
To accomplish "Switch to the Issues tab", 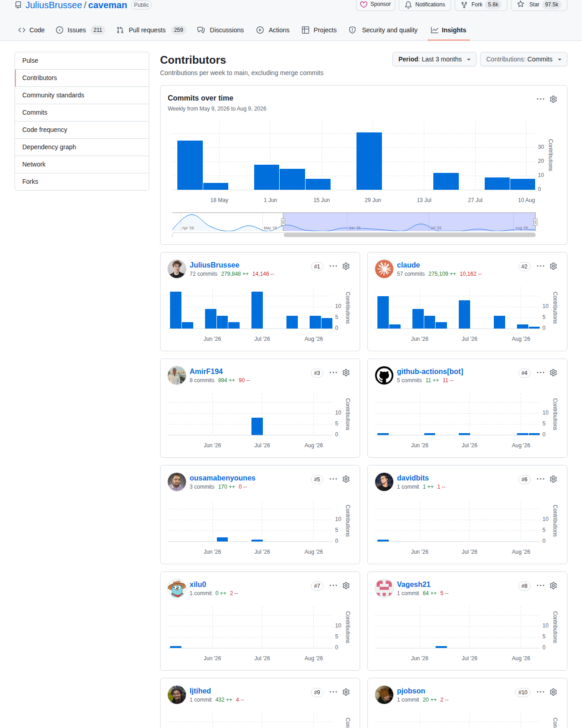I will point(80,30).
